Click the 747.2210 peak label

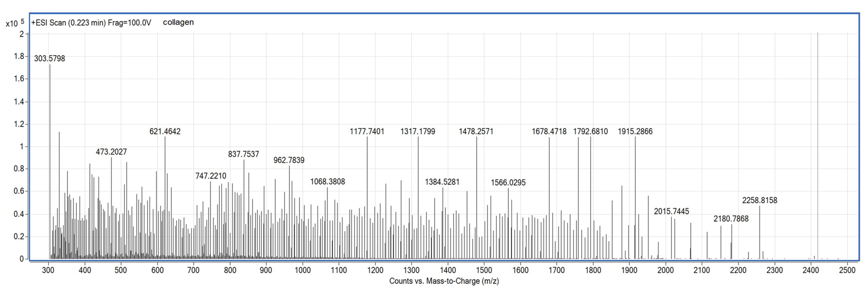(x=211, y=176)
